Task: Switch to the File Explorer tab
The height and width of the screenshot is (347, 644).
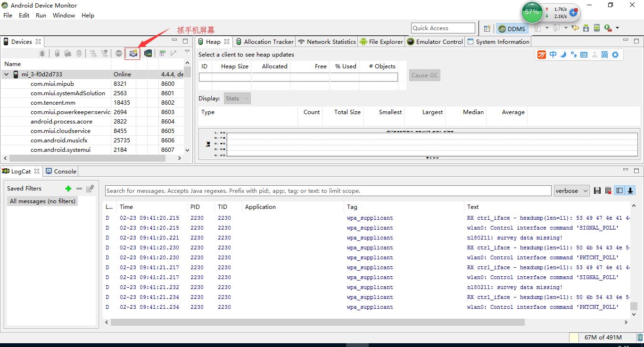Action: pos(381,41)
